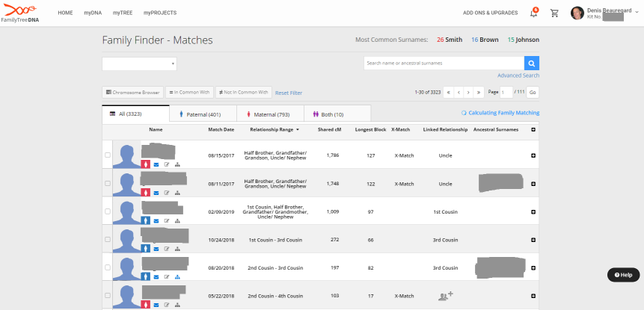Click the Not In Common With button

click(244, 93)
